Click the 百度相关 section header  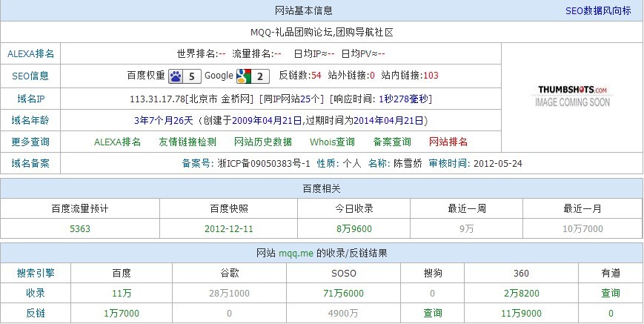322,188
